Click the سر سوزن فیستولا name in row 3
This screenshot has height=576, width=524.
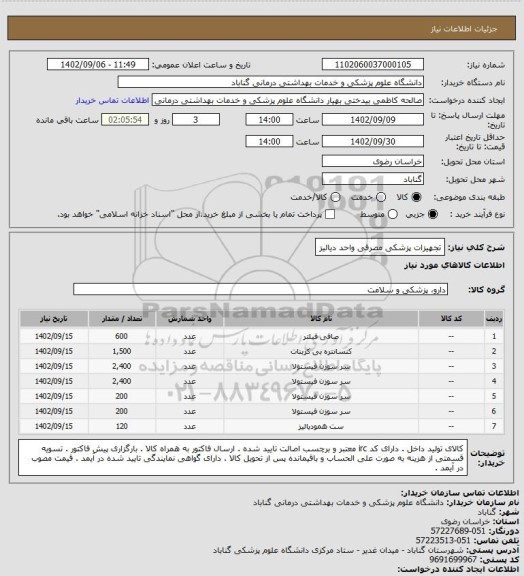click(x=321, y=367)
